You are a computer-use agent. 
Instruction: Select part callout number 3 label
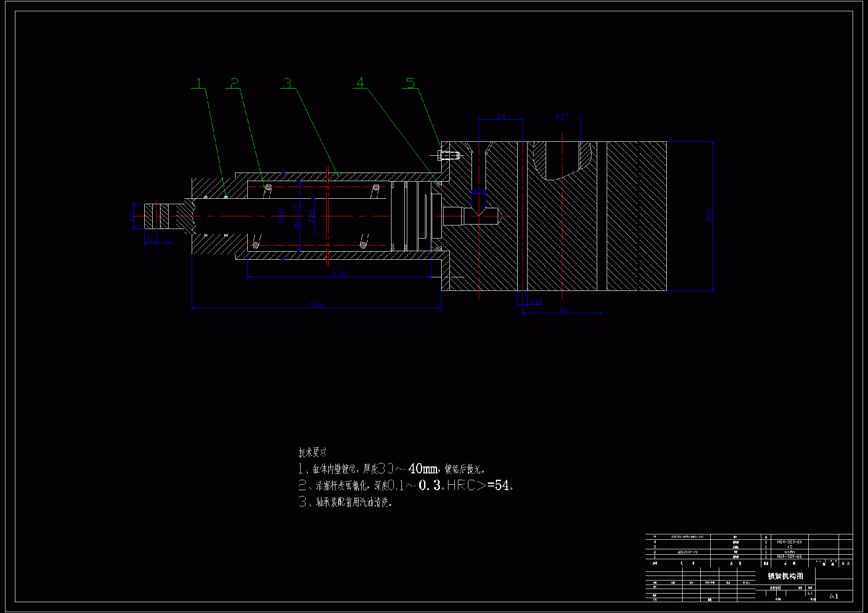[288, 83]
